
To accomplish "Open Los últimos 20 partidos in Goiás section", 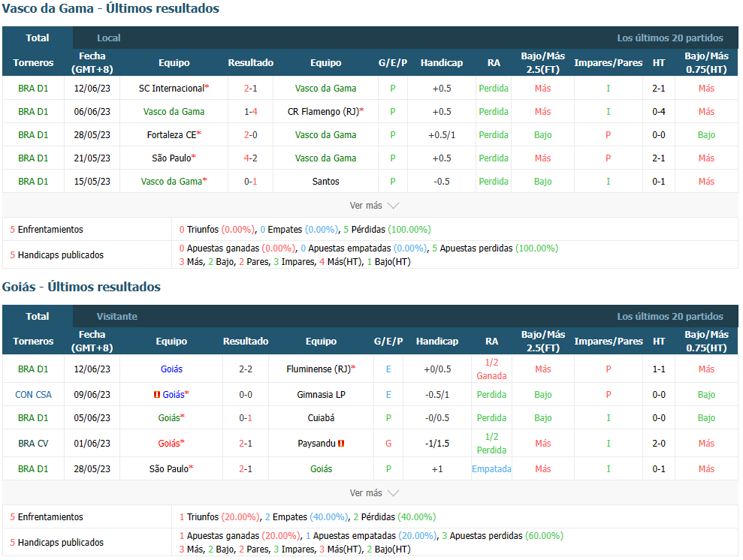I will coord(669,316).
